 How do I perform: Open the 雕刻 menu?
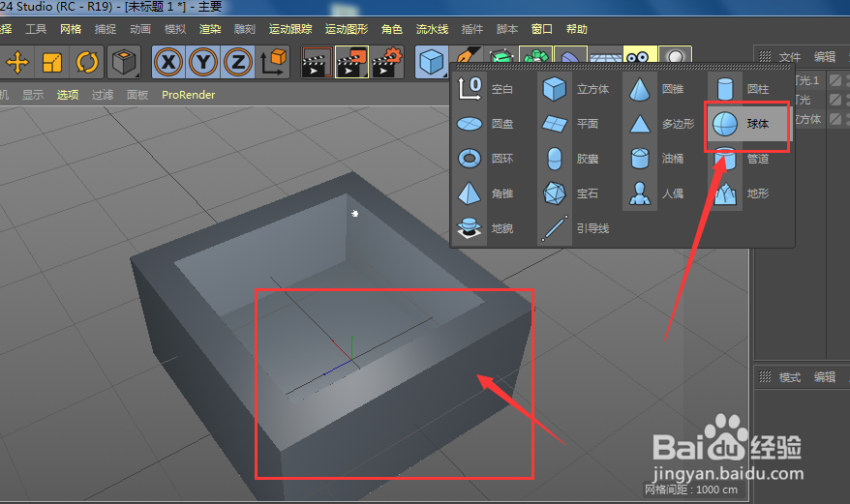[x=245, y=29]
